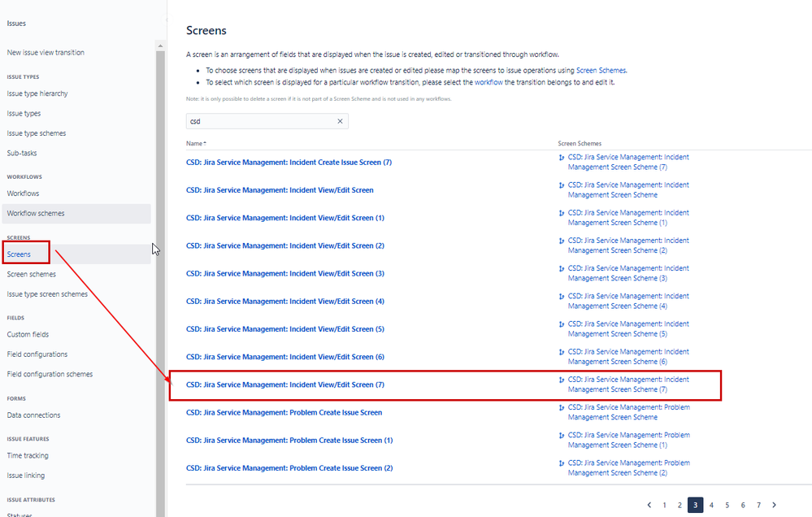
Task: Open pagination page 6
Action: coord(743,505)
